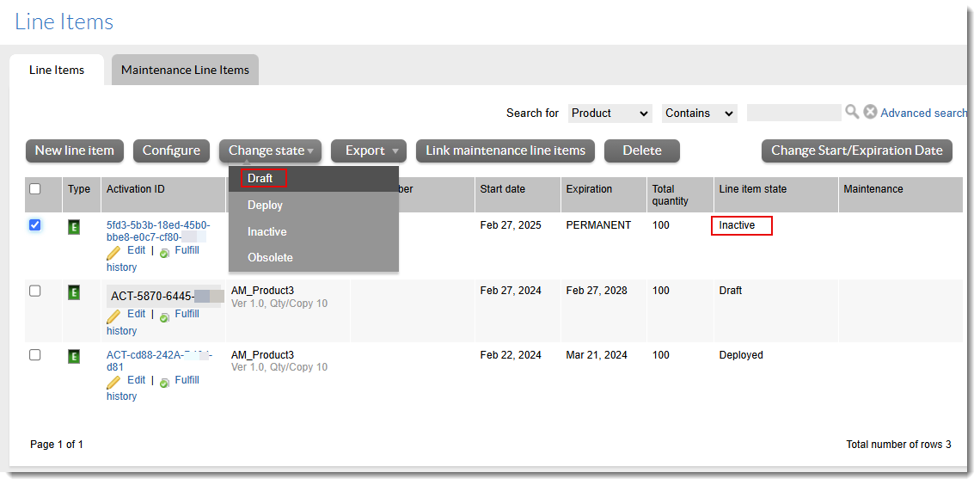Click the clear search X icon
980x485 pixels.
pyautogui.click(x=870, y=112)
